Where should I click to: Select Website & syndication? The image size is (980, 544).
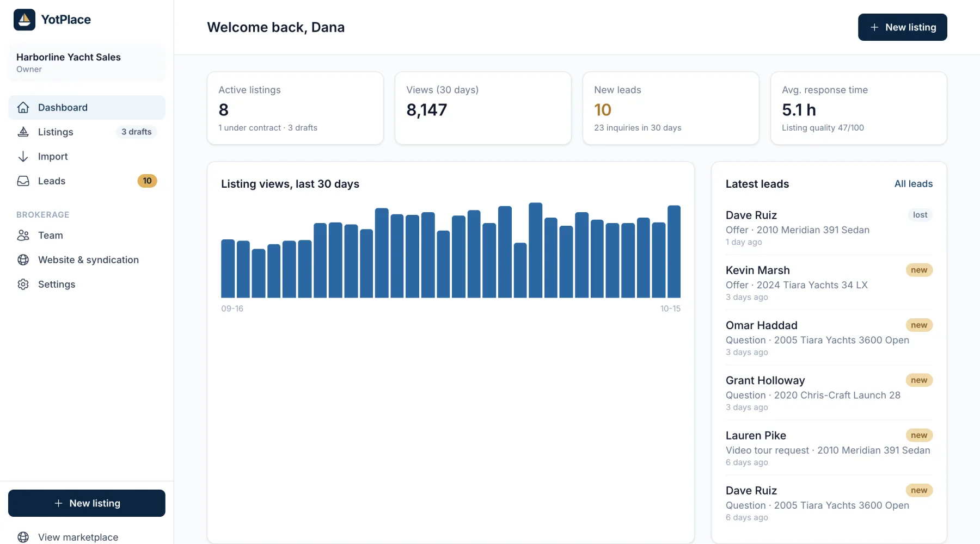(x=87, y=260)
